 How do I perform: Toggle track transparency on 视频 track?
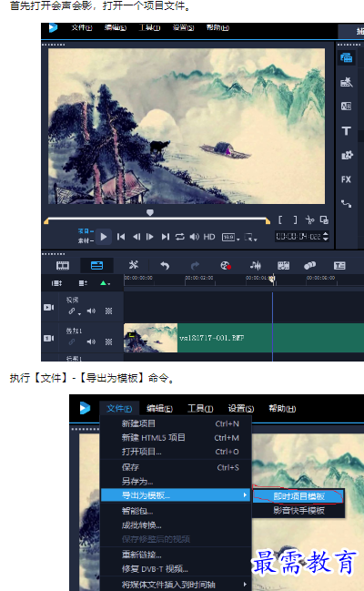pos(108,311)
